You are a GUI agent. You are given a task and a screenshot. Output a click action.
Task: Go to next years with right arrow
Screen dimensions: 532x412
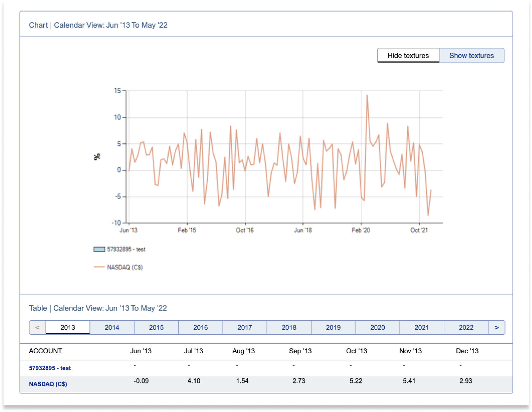pos(496,327)
